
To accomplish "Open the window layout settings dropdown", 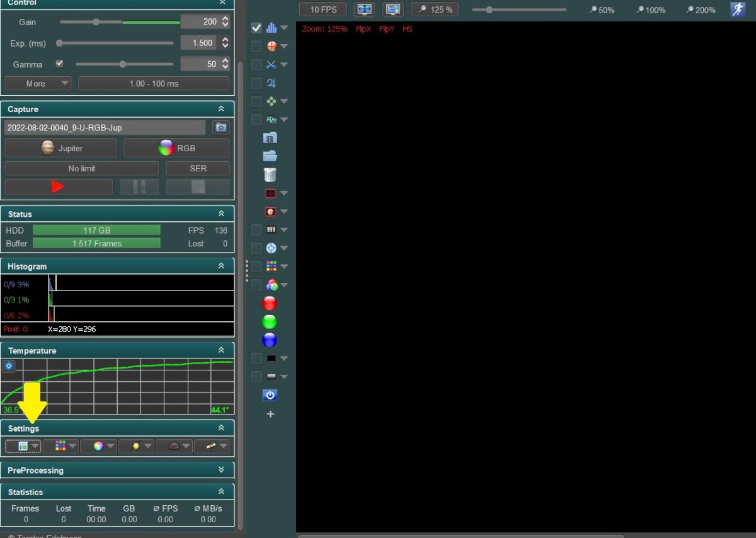I will 23,446.
